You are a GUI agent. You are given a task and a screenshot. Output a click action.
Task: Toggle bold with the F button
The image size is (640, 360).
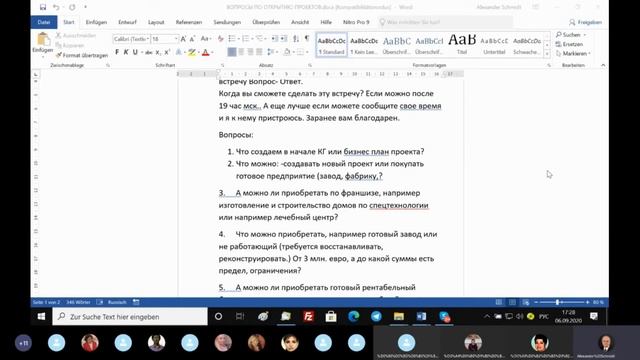[x=117, y=52]
